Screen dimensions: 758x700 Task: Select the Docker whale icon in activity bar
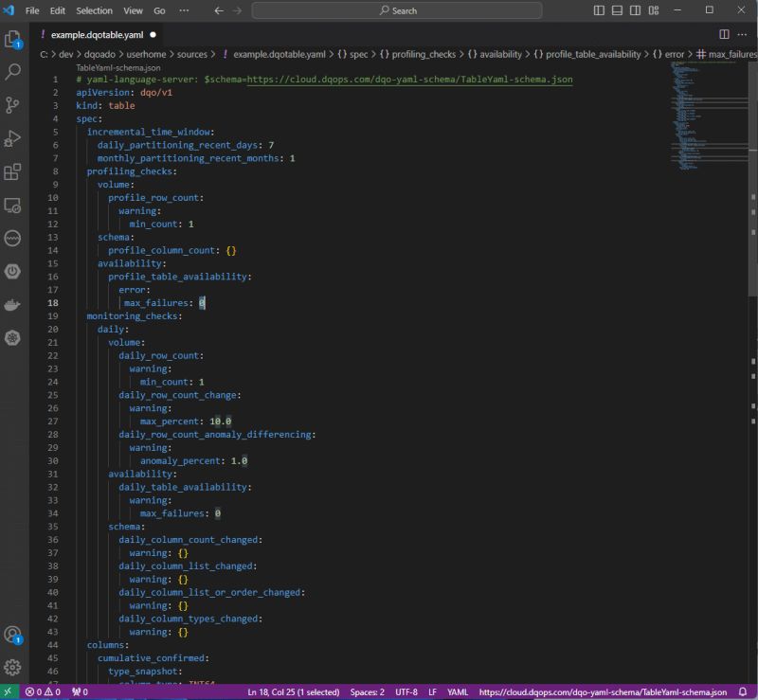click(x=12, y=304)
